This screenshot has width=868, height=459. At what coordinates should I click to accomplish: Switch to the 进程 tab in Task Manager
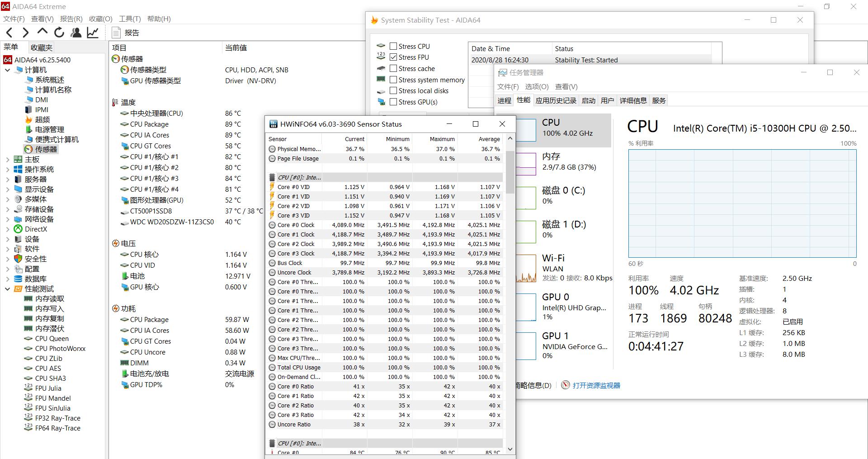coord(504,100)
